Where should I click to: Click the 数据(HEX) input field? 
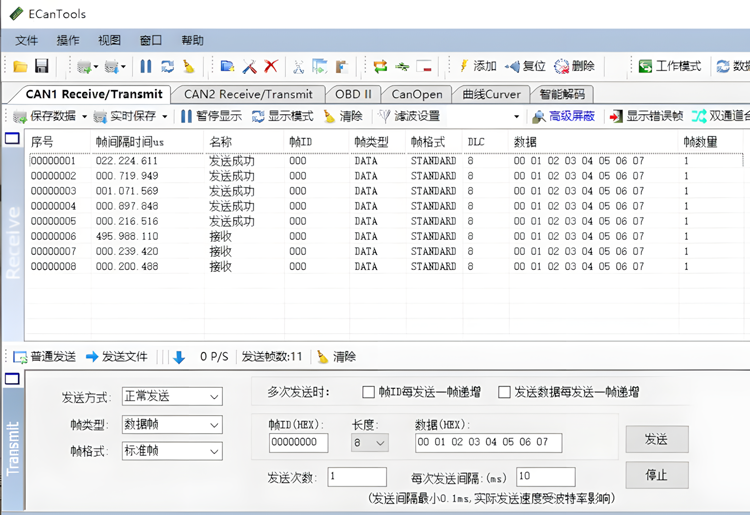tap(487, 442)
